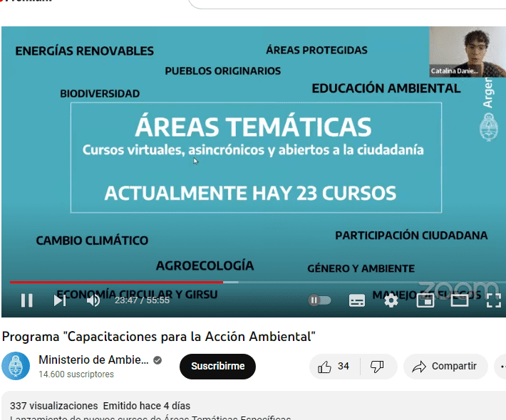Open the video settings gear

[391, 300]
